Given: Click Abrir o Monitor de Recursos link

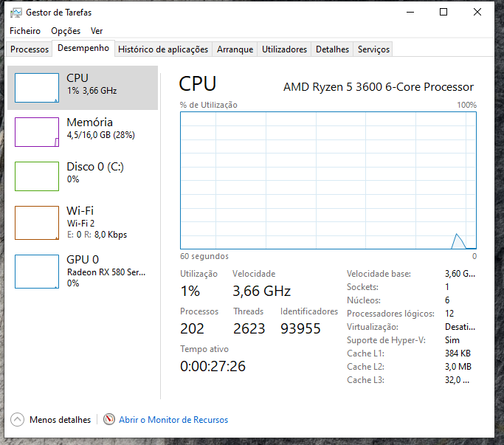Looking at the screenshot, I should (x=173, y=420).
